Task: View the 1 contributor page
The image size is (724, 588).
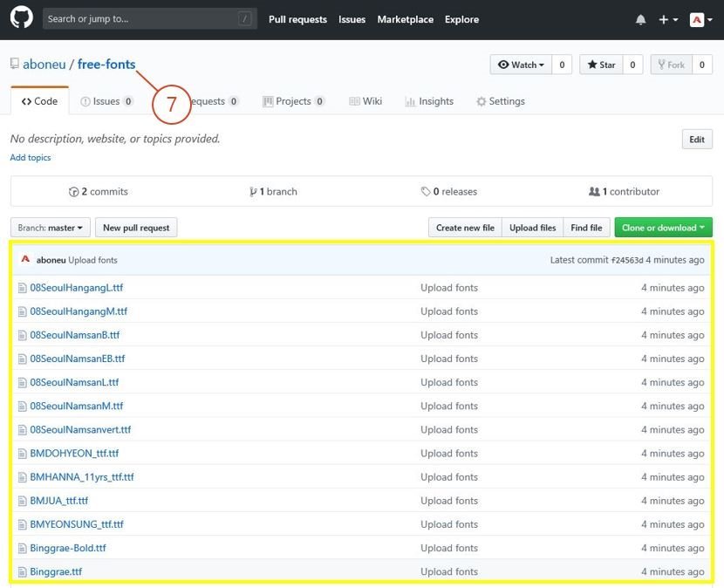Action: coord(625,192)
